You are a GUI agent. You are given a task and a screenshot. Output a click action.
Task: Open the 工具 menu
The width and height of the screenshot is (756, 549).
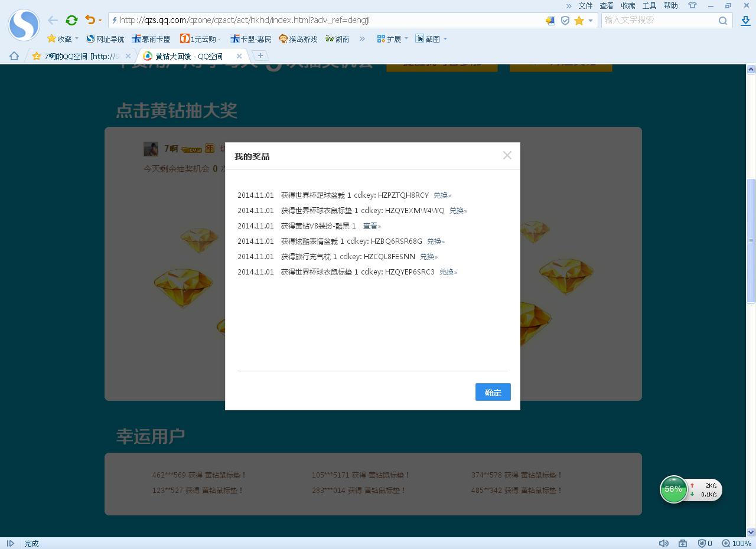pyautogui.click(x=649, y=5)
